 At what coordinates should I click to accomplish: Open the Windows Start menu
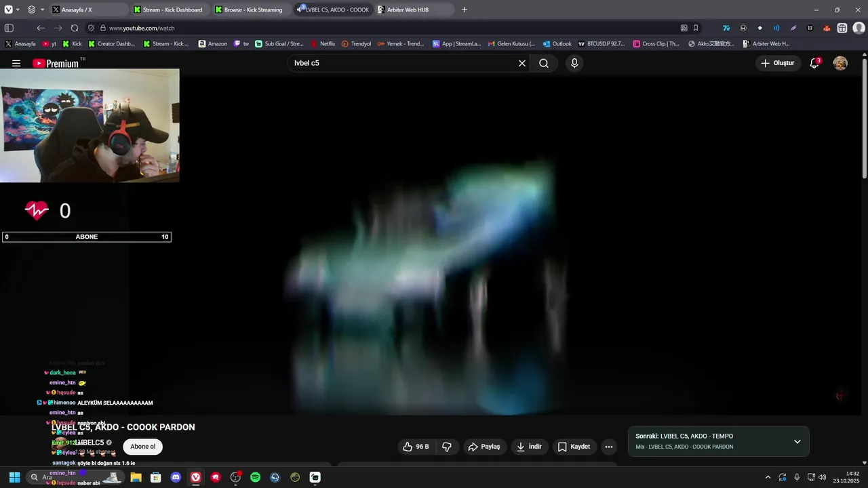pyautogui.click(x=14, y=477)
